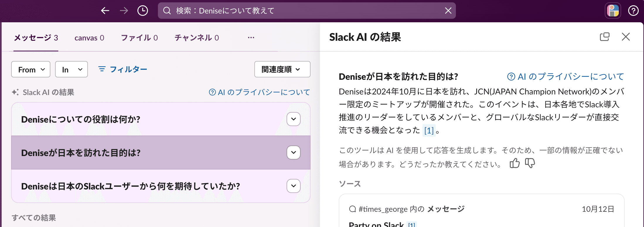Click the [1] tag beside Party on Slack
This screenshot has height=227, width=644.
pyautogui.click(x=412, y=225)
